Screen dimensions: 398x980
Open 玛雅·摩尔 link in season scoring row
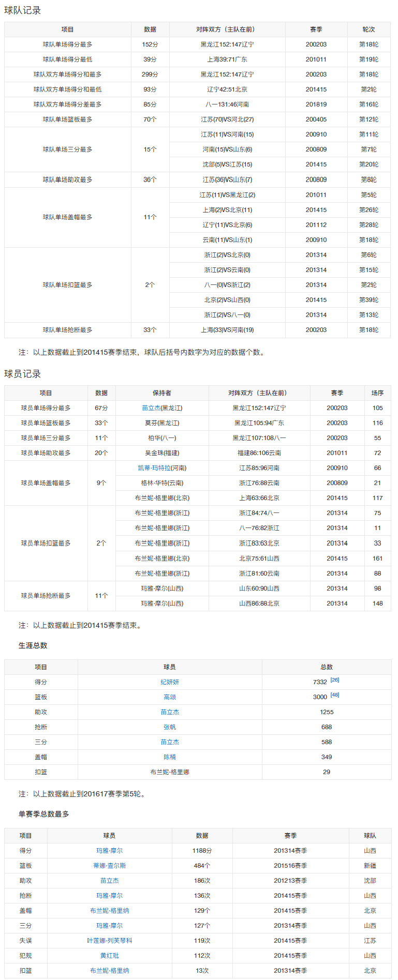[x=110, y=851]
